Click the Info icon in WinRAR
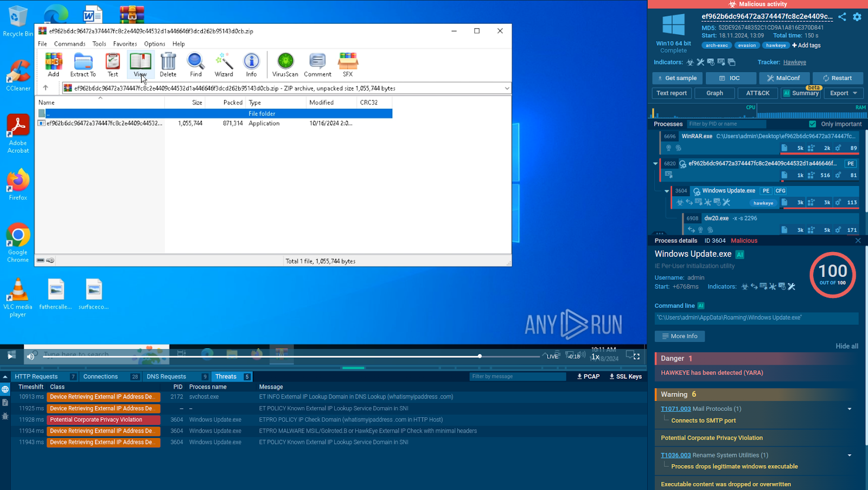Image resolution: width=868 pixels, height=490 pixels. click(251, 65)
